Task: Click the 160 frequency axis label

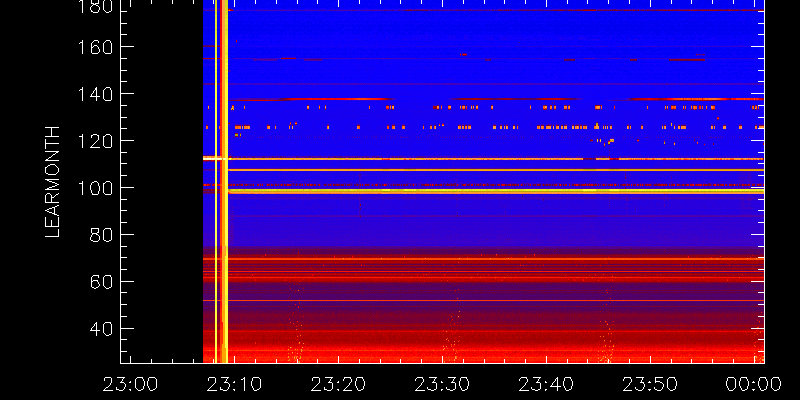Action: coord(95,47)
